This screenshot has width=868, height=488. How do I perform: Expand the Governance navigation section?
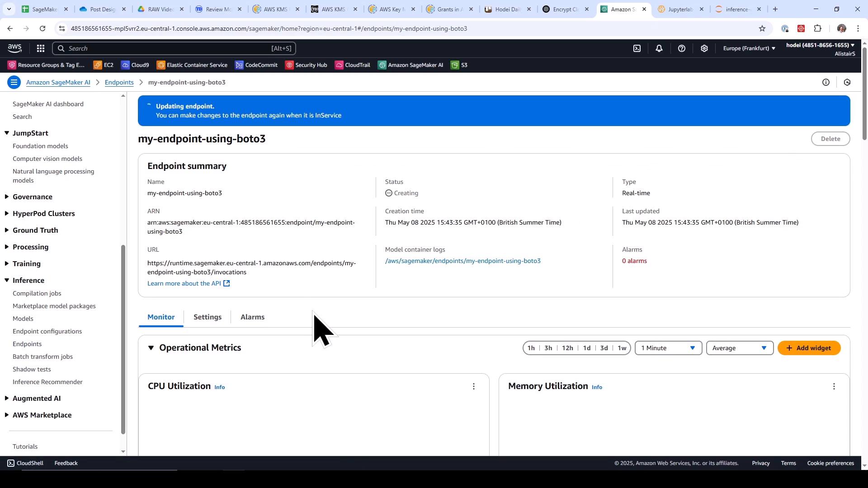point(7,197)
